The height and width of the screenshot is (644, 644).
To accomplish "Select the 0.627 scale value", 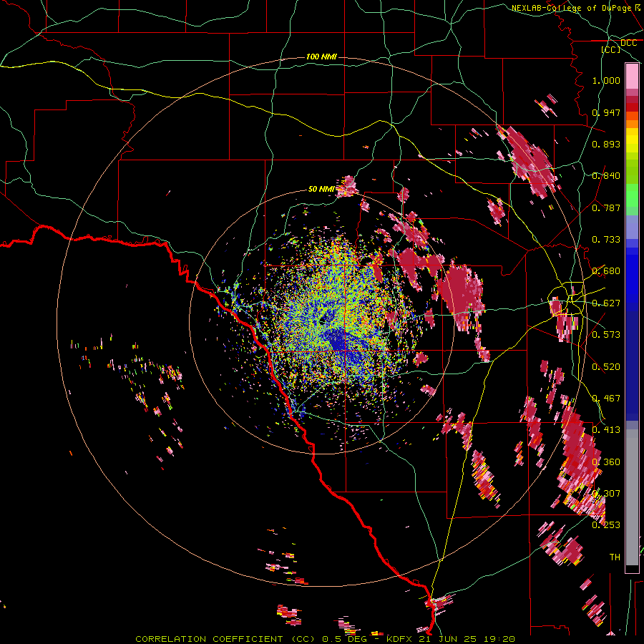I will 606,303.
